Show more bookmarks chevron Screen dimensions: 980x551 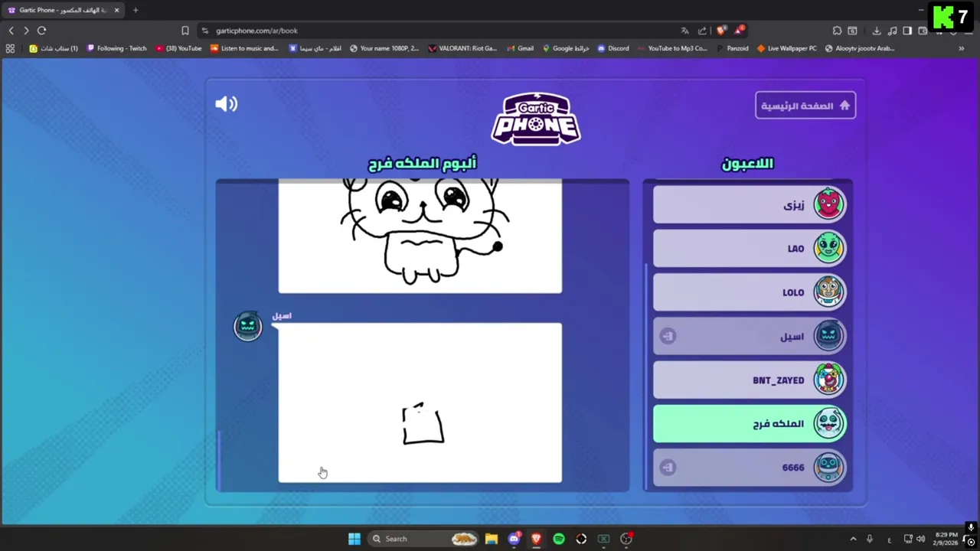point(962,48)
